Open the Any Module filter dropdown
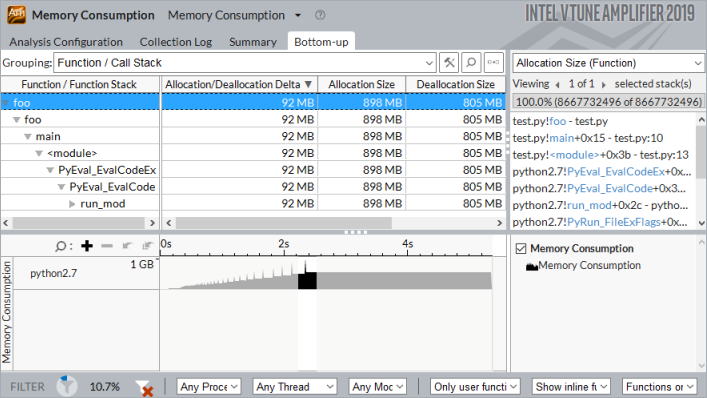707x398 pixels. [378, 387]
